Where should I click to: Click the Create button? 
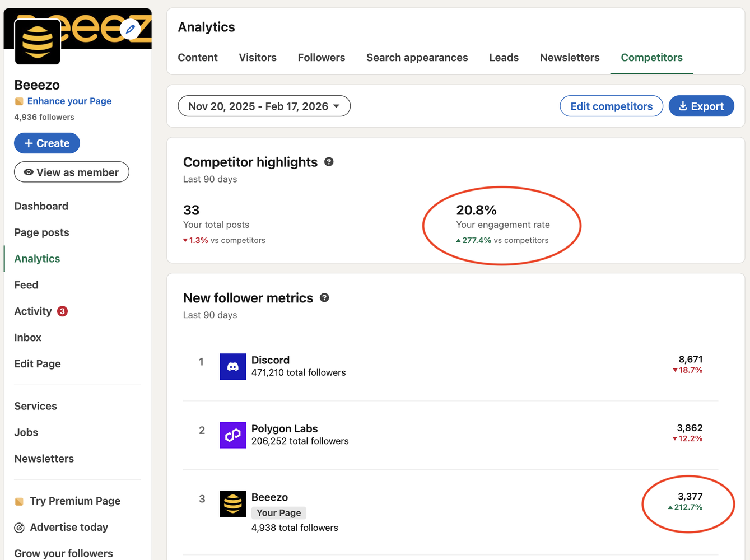pyautogui.click(x=47, y=143)
